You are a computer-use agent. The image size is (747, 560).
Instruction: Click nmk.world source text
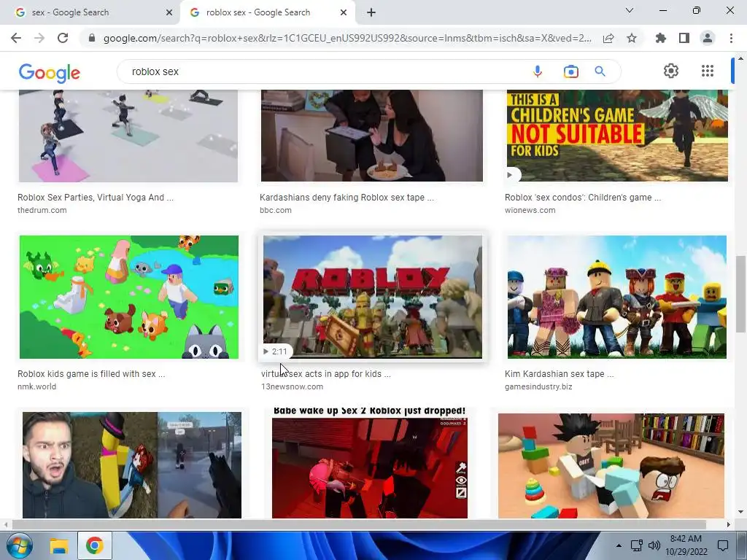tap(36, 386)
